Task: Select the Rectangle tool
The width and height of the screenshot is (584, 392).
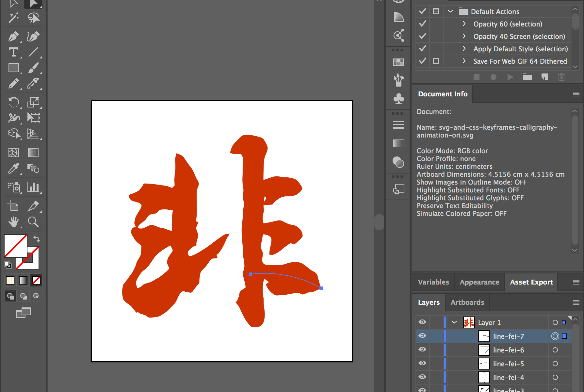Action: click(14, 68)
